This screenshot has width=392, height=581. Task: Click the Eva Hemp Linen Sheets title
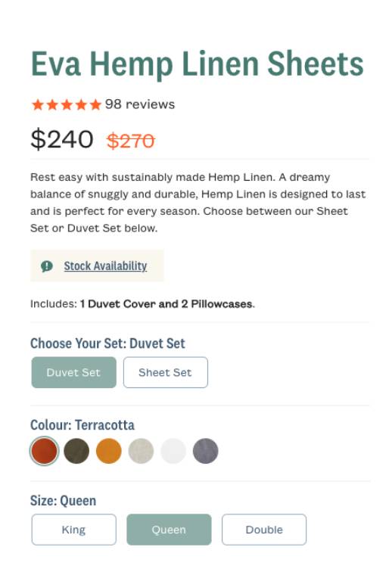pyautogui.click(x=197, y=64)
